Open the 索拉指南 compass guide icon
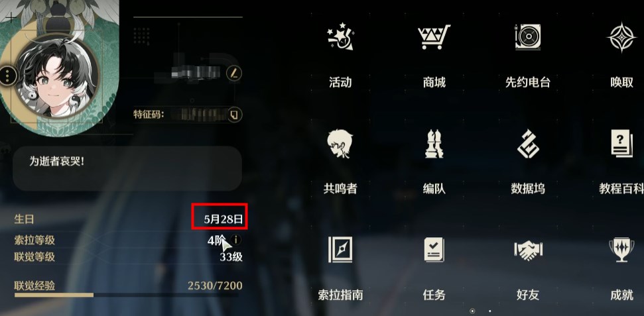 [340, 250]
